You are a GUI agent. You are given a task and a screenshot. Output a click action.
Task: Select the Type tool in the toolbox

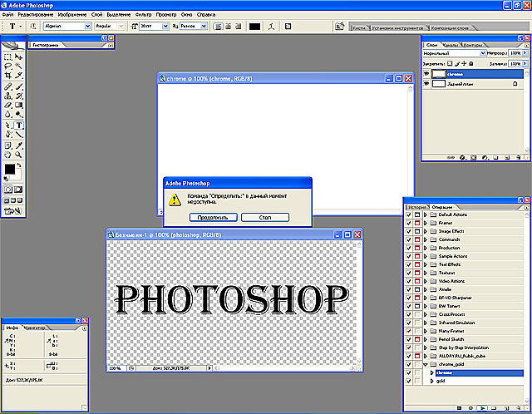(x=19, y=126)
